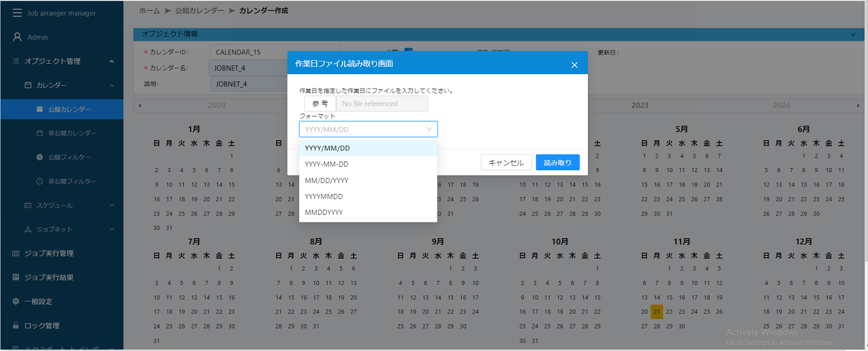Open 一般設定 via the gear icon
The height and width of the screenshot is (351, 868).
(15, 301)
